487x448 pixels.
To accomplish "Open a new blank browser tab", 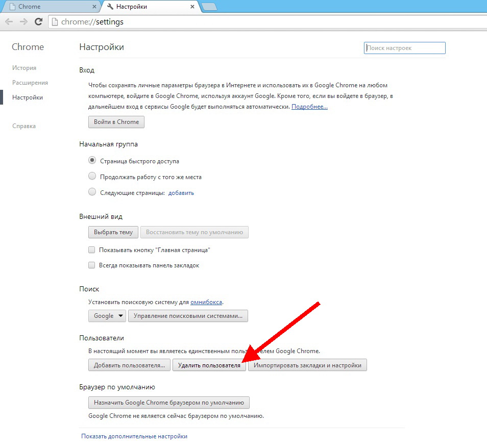I will [x=210, y=6].
